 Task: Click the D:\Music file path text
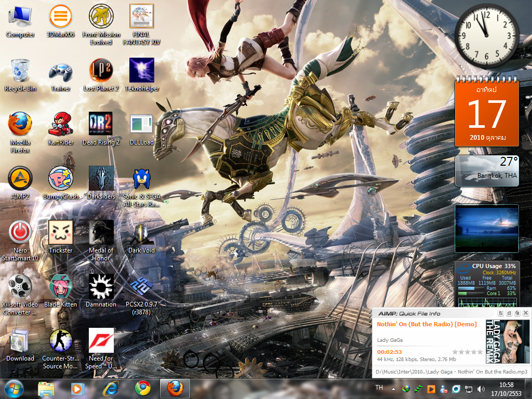pos(451,372)
